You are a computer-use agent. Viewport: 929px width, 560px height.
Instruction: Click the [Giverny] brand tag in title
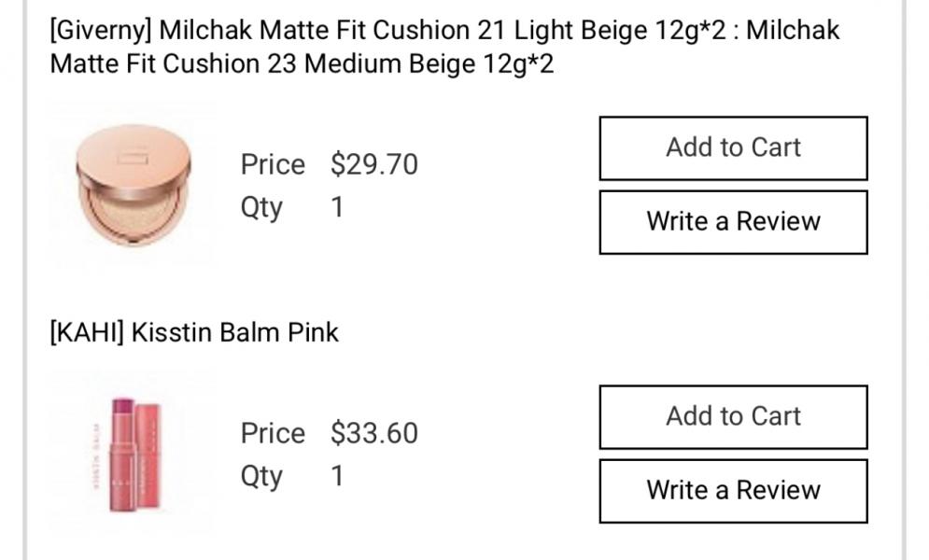101,31
